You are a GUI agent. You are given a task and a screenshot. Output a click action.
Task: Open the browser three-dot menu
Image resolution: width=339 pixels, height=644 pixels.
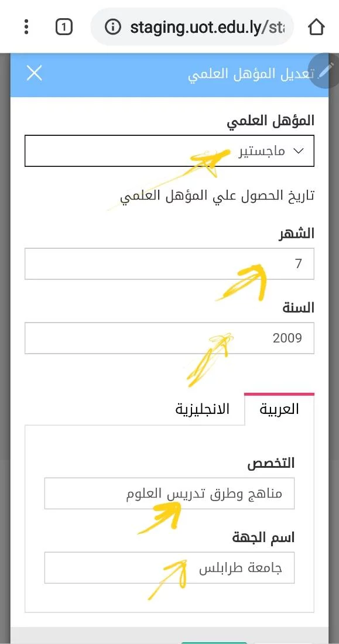(26, 27)
